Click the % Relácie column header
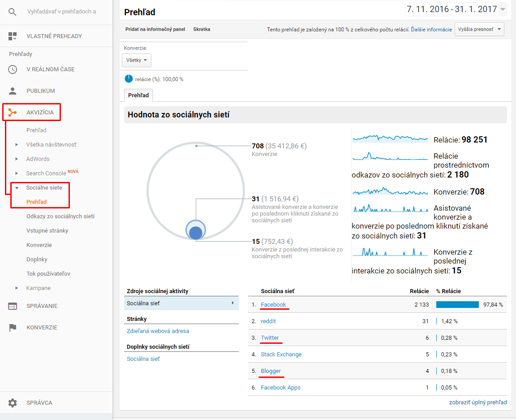516x420 pixels. point(448,291)
